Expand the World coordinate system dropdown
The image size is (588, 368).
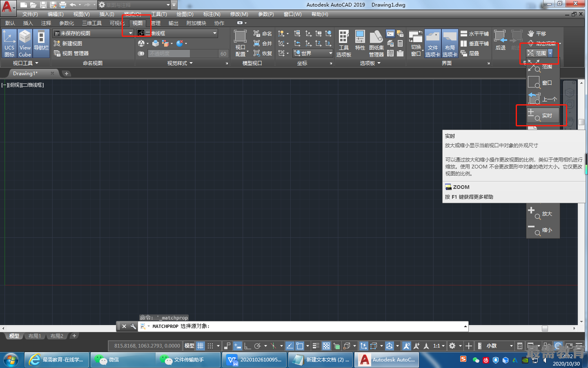coord(313,53)
